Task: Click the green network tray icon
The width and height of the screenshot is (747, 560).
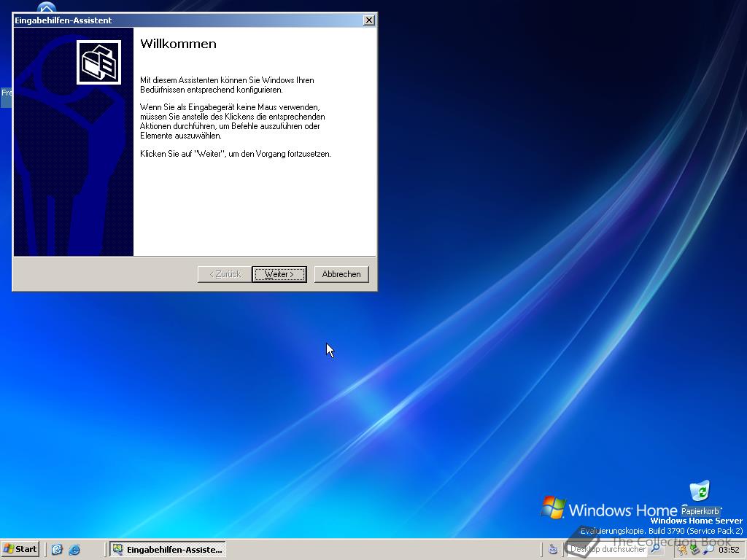Action: [x=695, y=550]
